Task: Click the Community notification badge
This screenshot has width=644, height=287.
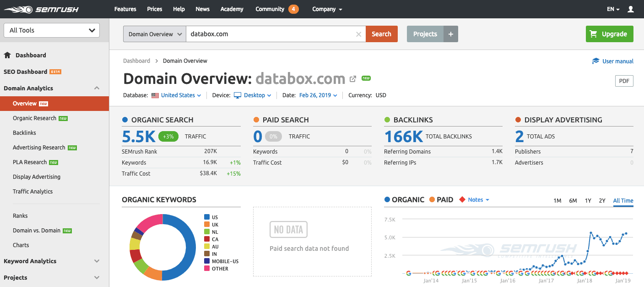Action: tap(293, 9)
